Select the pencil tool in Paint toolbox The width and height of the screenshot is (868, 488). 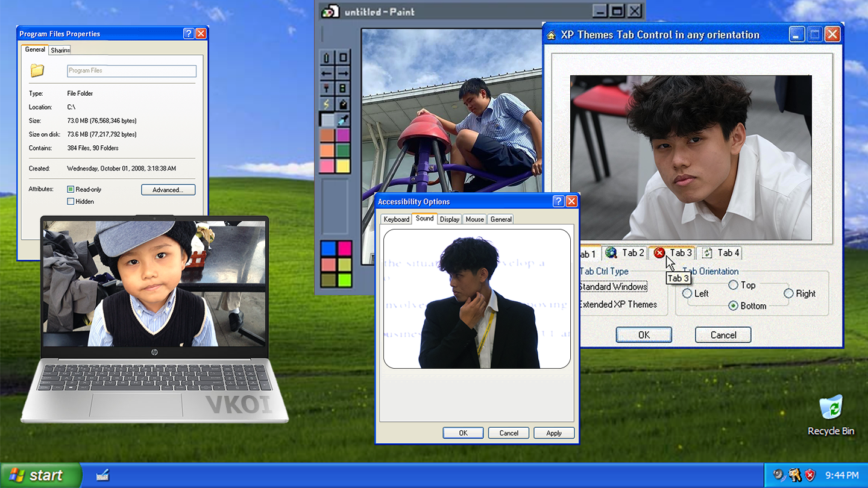click(327, 58)
